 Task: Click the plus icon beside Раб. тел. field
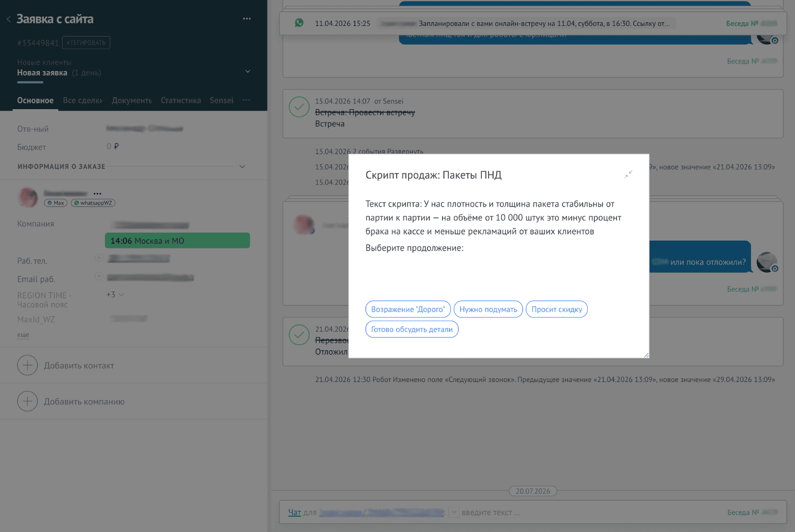pyautogui.click(x=99, y=258)
